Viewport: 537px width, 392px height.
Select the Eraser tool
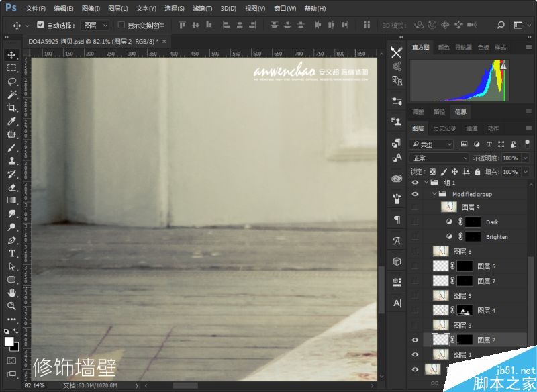pos(11,187)
